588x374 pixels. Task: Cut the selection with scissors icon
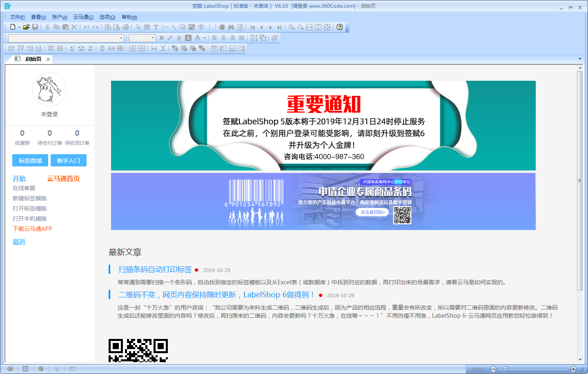47,27
